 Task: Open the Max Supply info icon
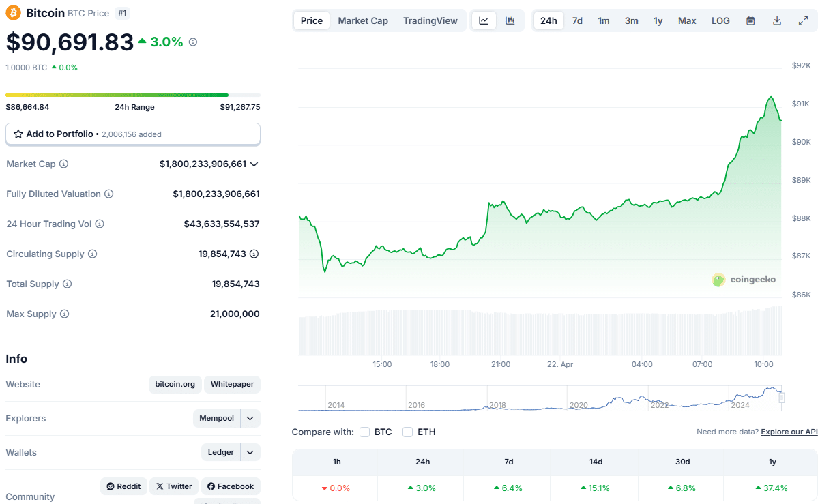click(x=65, y=314)
